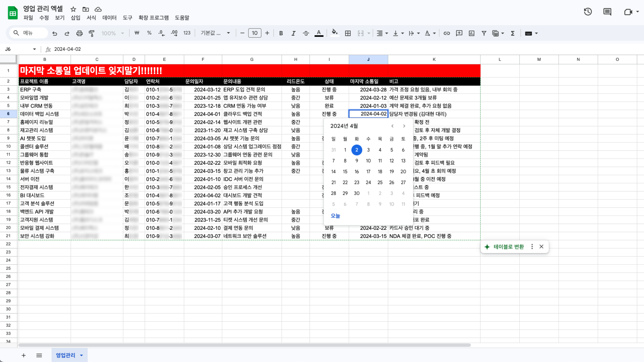644x362 pixels.
Task: Select the paint format roller icon
Action: click(92, 33)
